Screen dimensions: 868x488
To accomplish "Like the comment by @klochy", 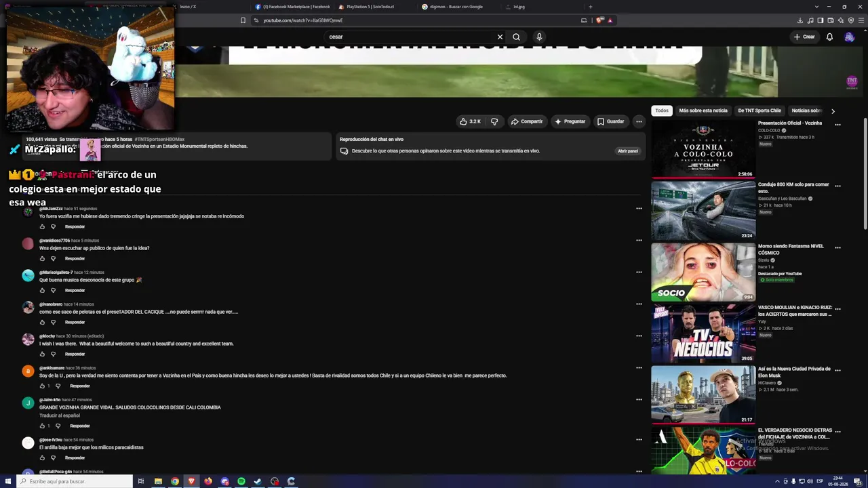I will pos(42,354).
